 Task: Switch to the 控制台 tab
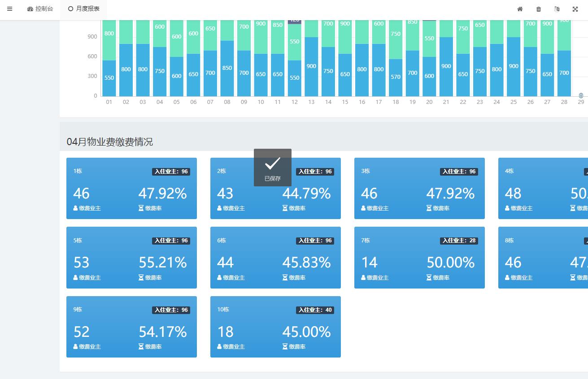click(x=40, y=9)
